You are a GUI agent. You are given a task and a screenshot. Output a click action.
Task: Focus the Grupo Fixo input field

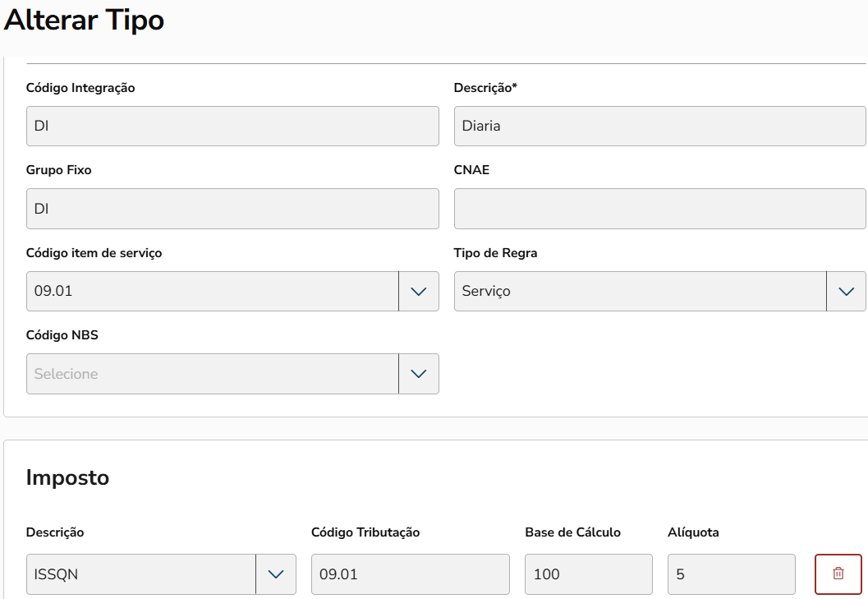(x=232, y=209)
